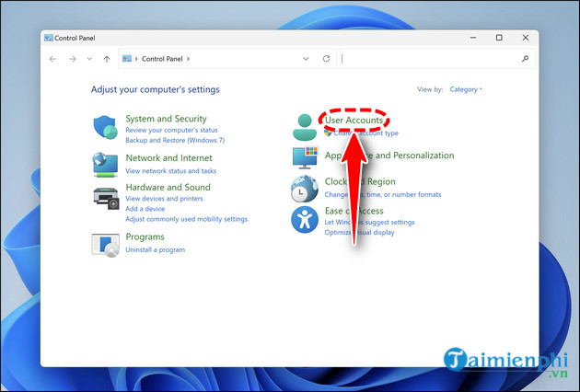Click the search magnifier icon
Screen dimensions: 580x392
(525, 58)
